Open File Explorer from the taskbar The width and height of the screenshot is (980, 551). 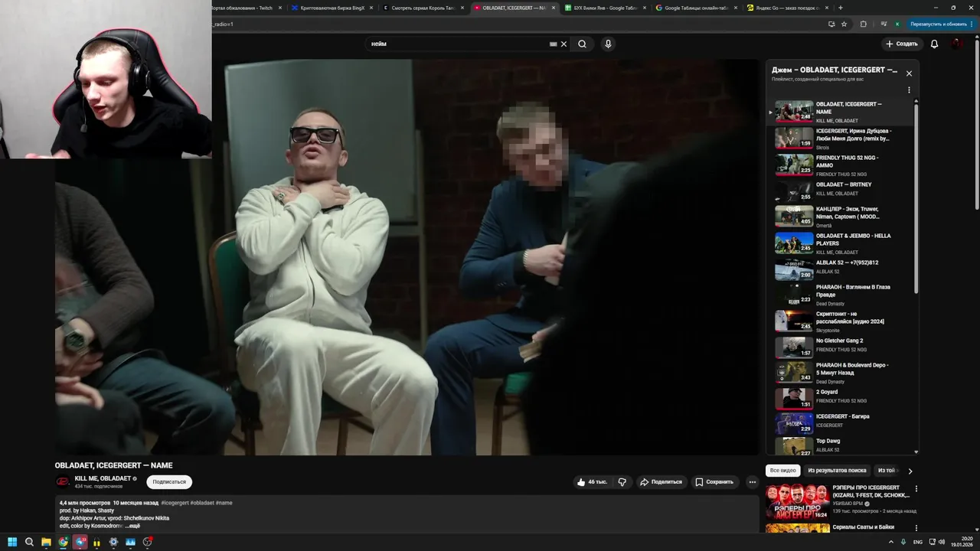pyautogui.click(x=46, y=542)
